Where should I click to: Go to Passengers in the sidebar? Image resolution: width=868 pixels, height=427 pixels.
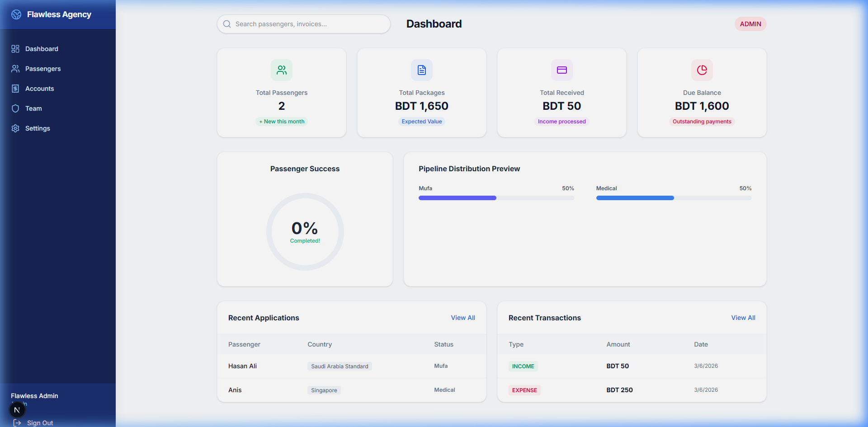point(42,69)
